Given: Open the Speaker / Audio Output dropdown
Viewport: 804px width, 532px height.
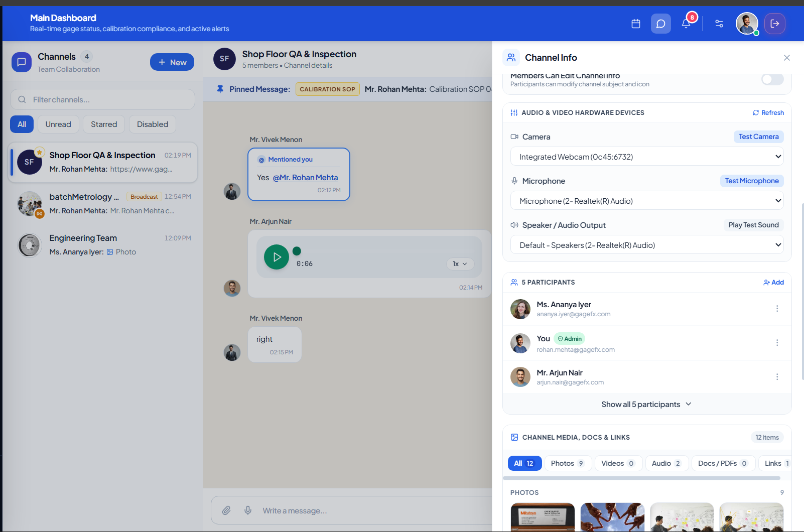Looking at the screenshot, I should [x=647, y=245].
